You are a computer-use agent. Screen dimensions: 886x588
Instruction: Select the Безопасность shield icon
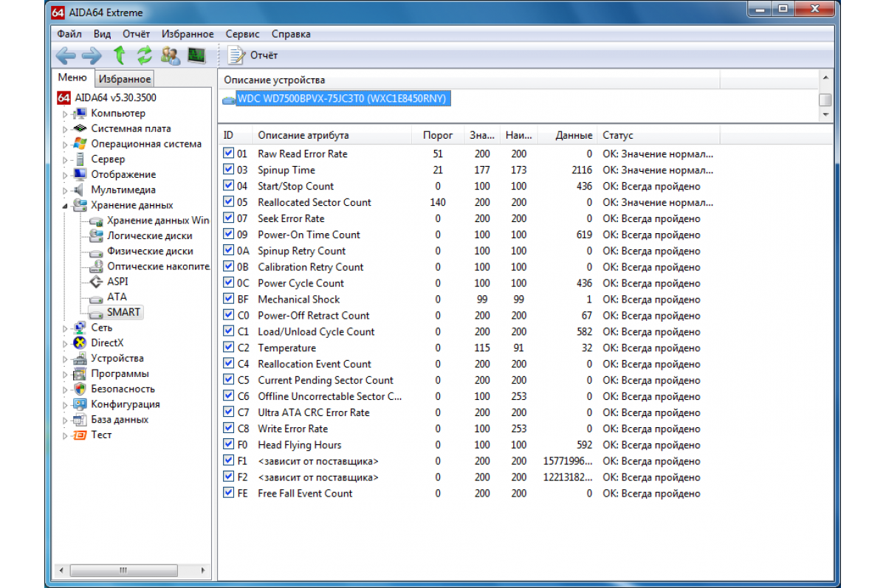tap(80, 389)
